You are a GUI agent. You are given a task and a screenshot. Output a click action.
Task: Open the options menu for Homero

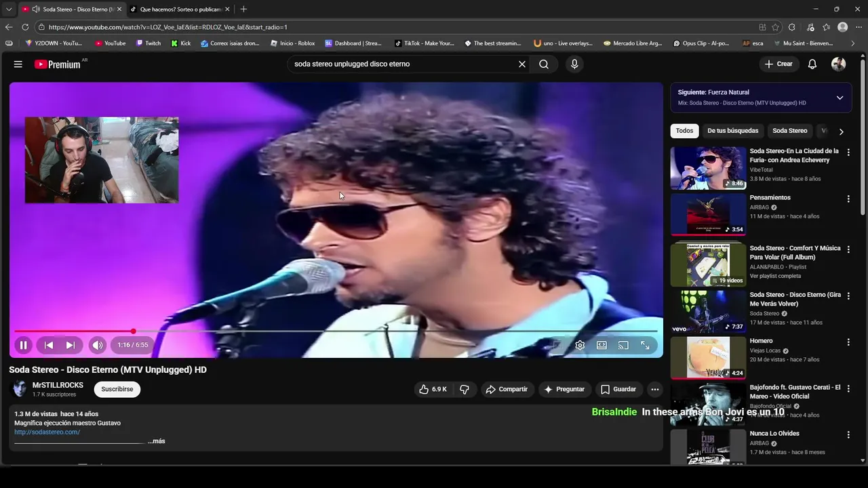tap(848, 342)
